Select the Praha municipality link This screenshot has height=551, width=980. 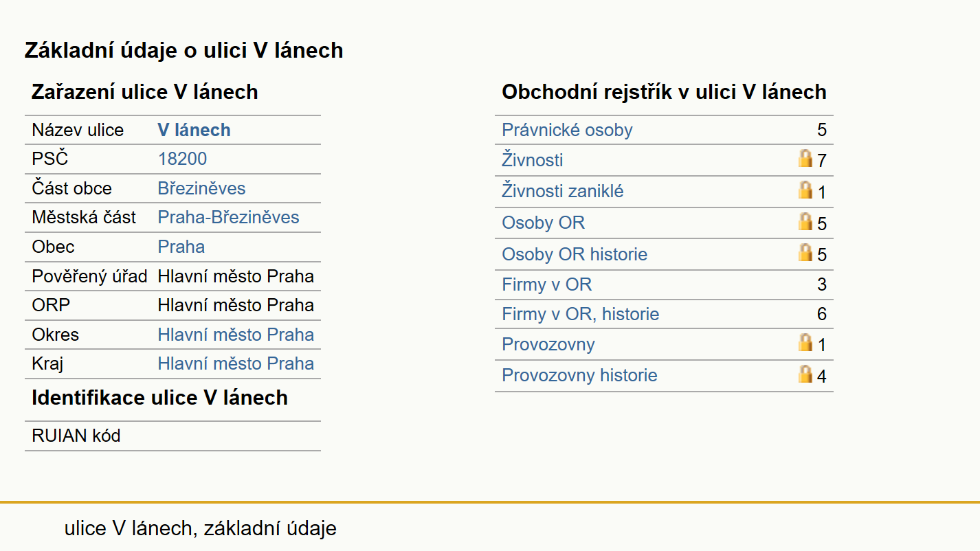coord(181,247)
